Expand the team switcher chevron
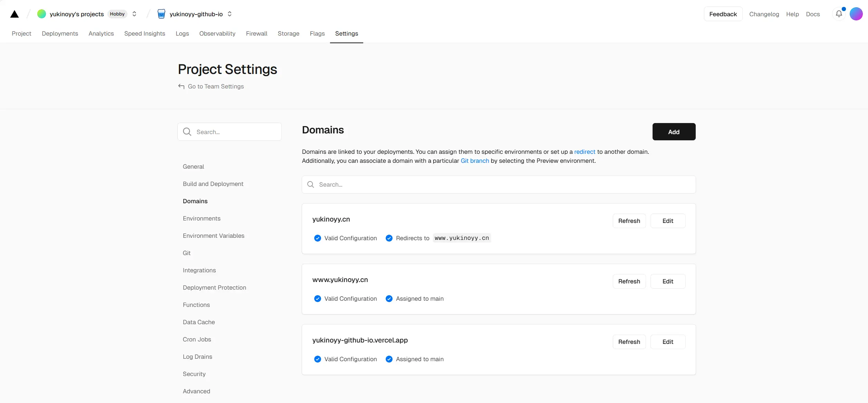The image size is (868, 403). 134,14
